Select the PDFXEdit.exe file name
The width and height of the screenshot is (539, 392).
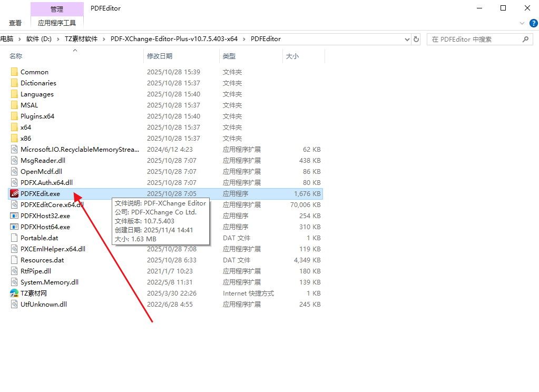coord(40,193)
